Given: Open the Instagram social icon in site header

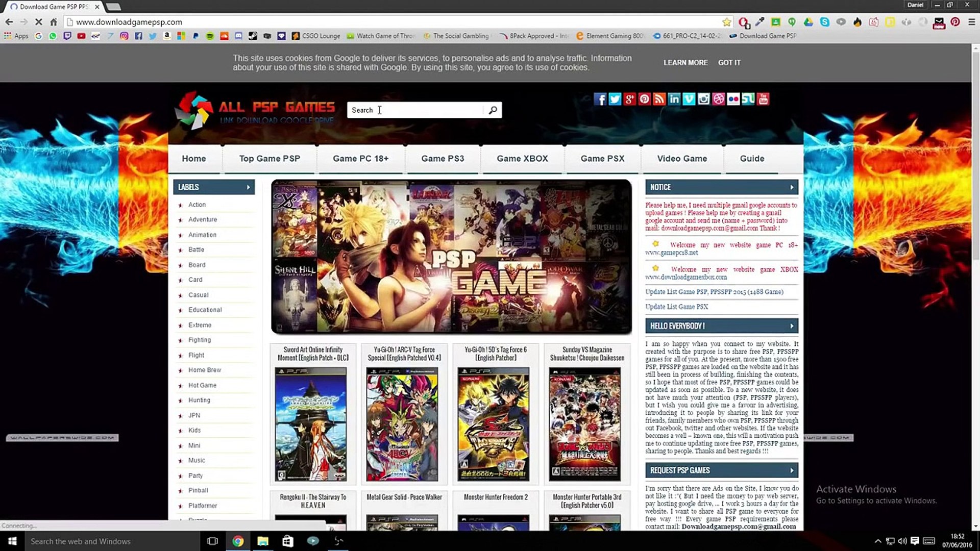Looking at the screenshot, I should coord(703,99).
